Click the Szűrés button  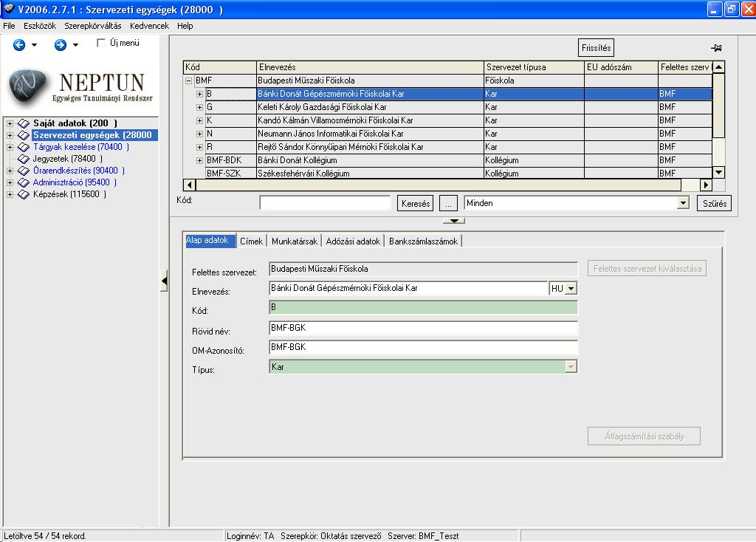[715, 204]
